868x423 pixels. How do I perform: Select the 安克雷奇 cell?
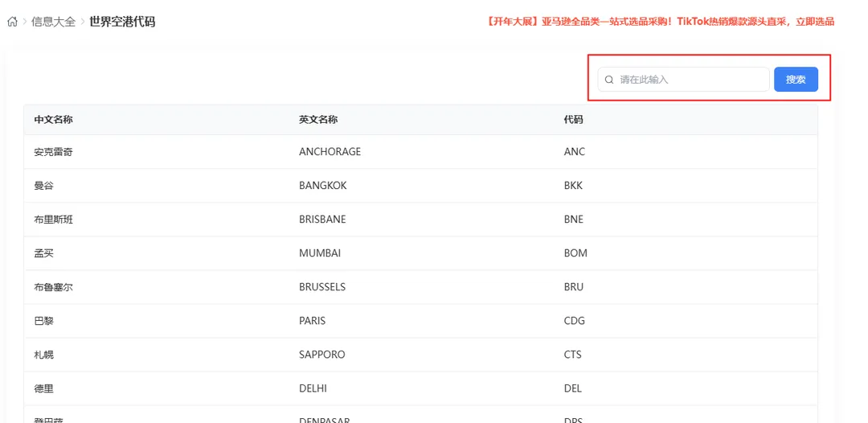click(53, 152)
